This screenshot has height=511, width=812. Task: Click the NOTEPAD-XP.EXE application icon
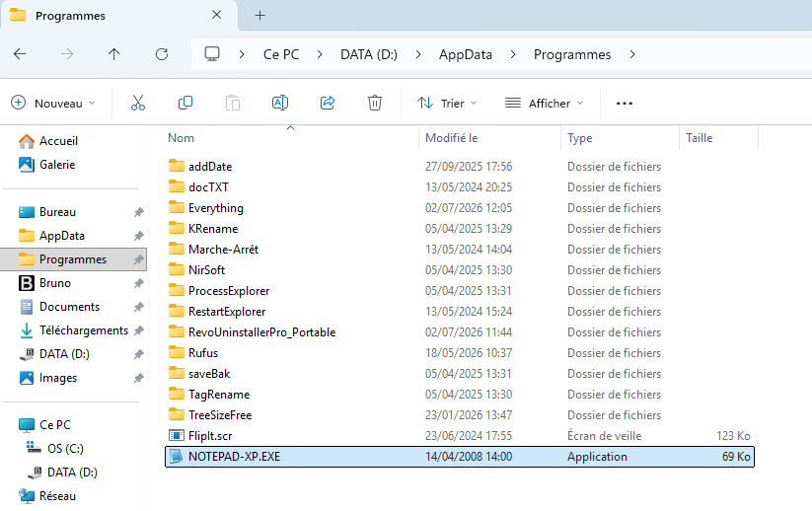(x=176, y=456)
